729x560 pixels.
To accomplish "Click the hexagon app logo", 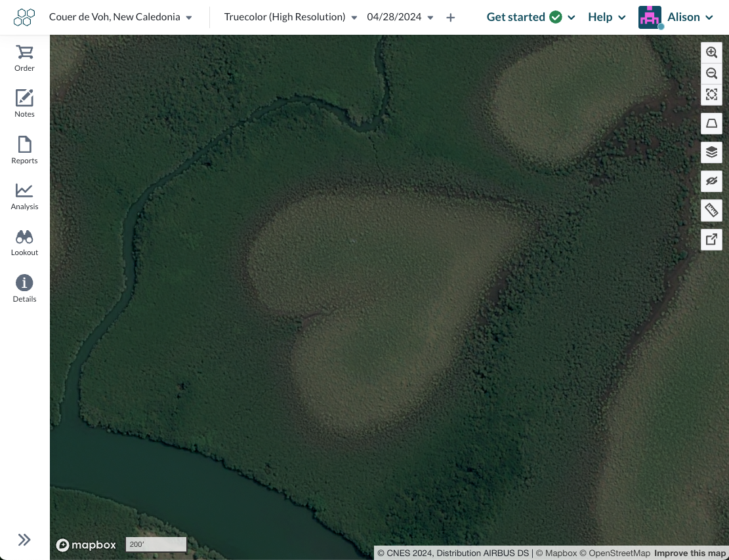I will 24,17.
